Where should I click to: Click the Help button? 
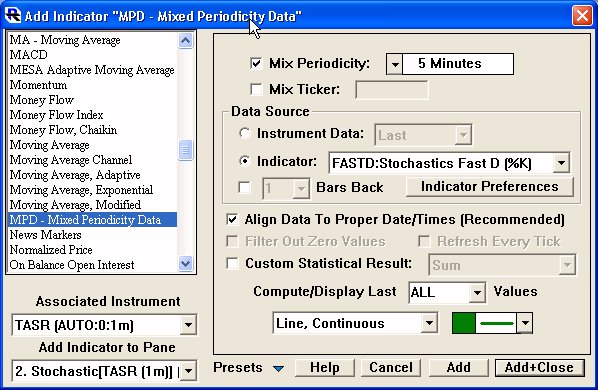(x=325, y=368)
